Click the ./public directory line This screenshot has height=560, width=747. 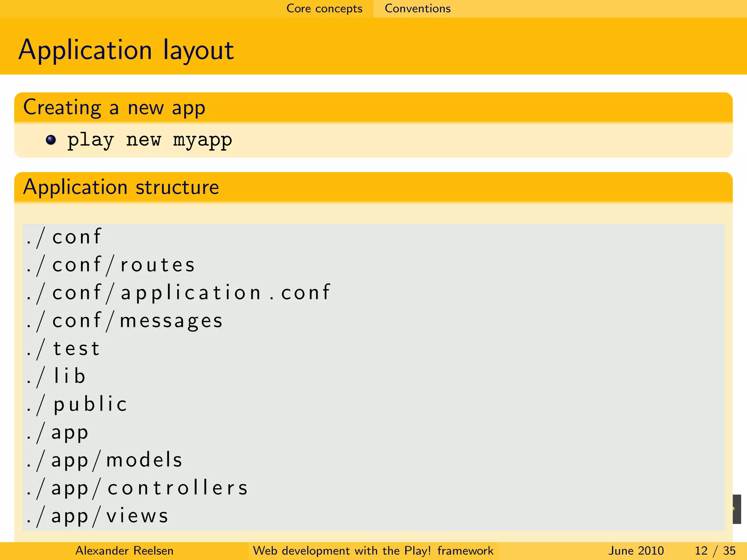point(77,405)
